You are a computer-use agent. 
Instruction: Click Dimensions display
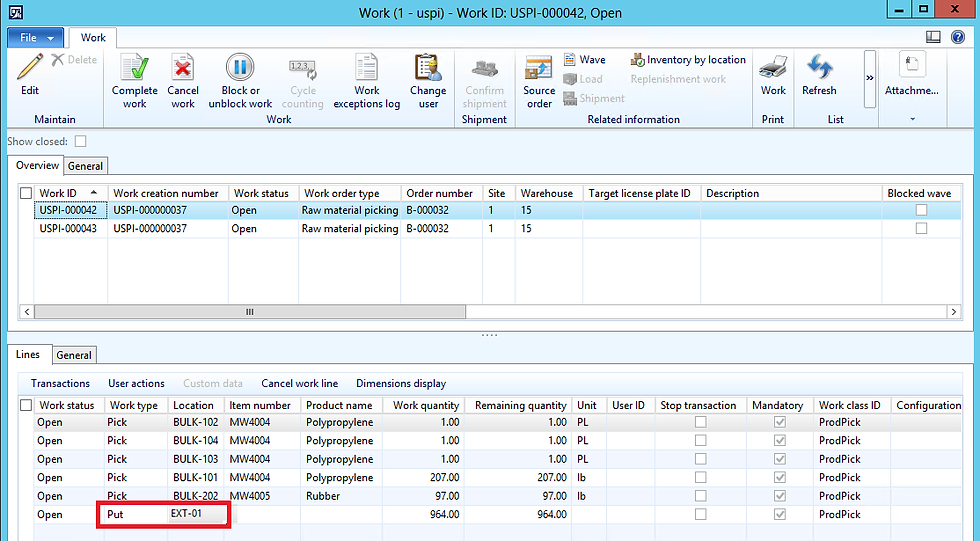401,384
